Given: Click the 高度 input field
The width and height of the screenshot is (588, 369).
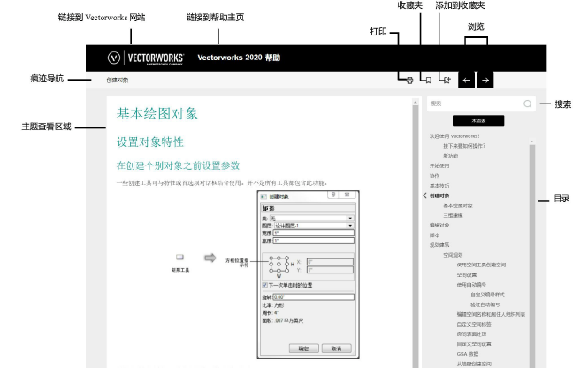Looking at the screenshot, I should pyautogui.click(x=314, y=241).
